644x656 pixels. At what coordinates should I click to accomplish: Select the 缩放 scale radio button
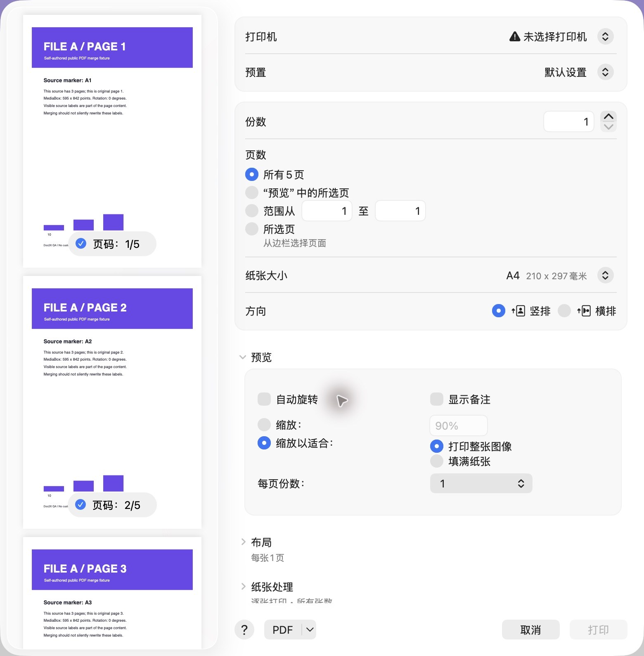[x=264, y=425]
